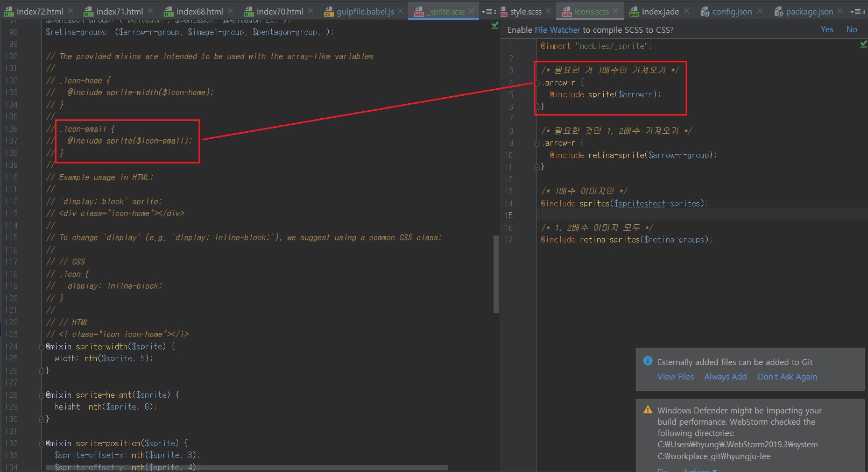Close the index72.html tab
Image resolution: width=868 pixels, height=472 pixels.
70,11
